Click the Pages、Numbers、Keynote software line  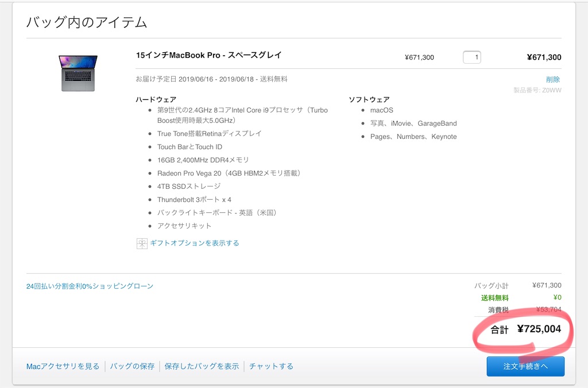point(413,137)
